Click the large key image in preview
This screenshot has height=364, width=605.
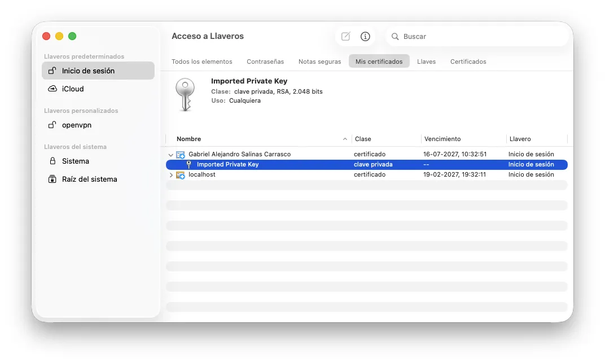(x=185, y=95)
